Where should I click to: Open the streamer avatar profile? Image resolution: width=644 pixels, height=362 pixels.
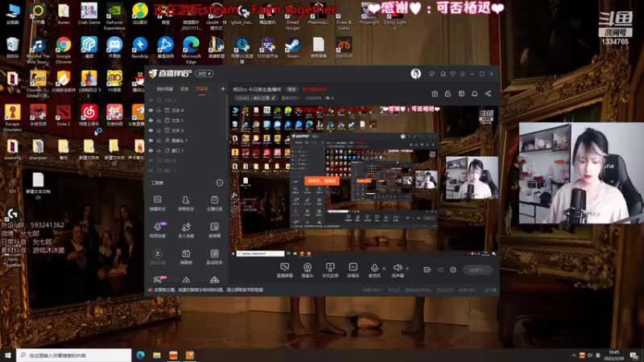pos(415,73)
